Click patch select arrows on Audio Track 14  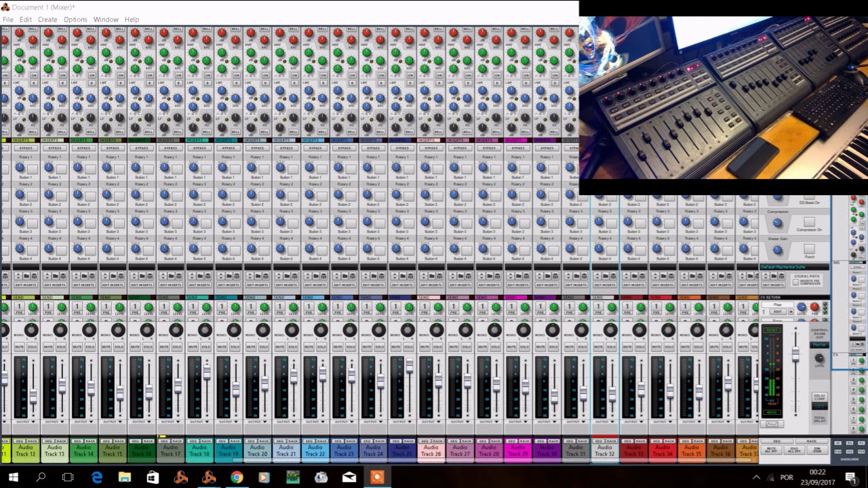76,276
